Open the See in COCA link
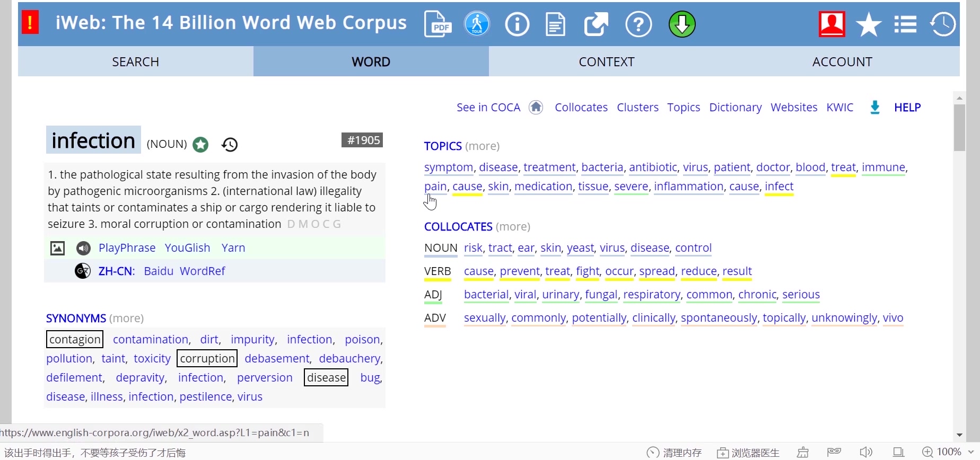980x460 pixels. 488,108
